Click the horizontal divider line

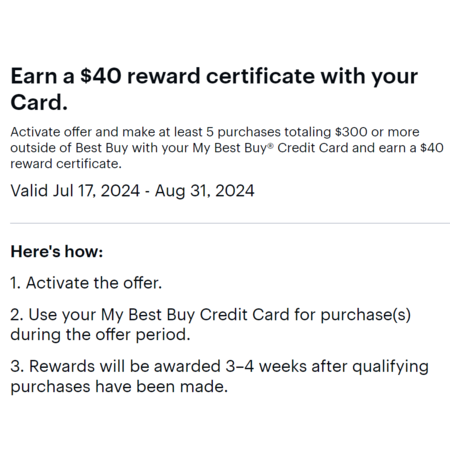tap(230, 223)
